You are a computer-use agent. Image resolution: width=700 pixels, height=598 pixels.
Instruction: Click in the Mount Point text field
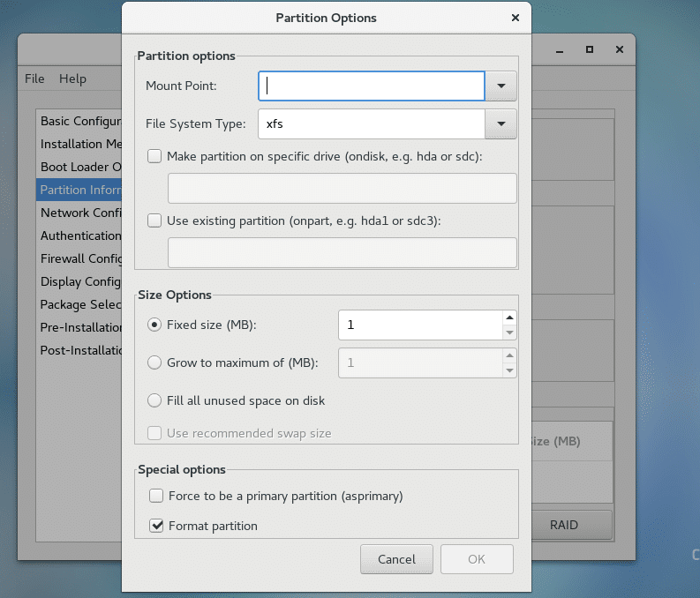pyautogui.click(x=371, y=86)
